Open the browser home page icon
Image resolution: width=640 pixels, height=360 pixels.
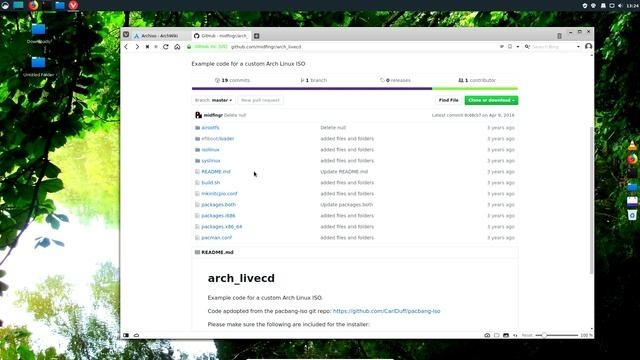pyautogui.click(x=177, y=47)
